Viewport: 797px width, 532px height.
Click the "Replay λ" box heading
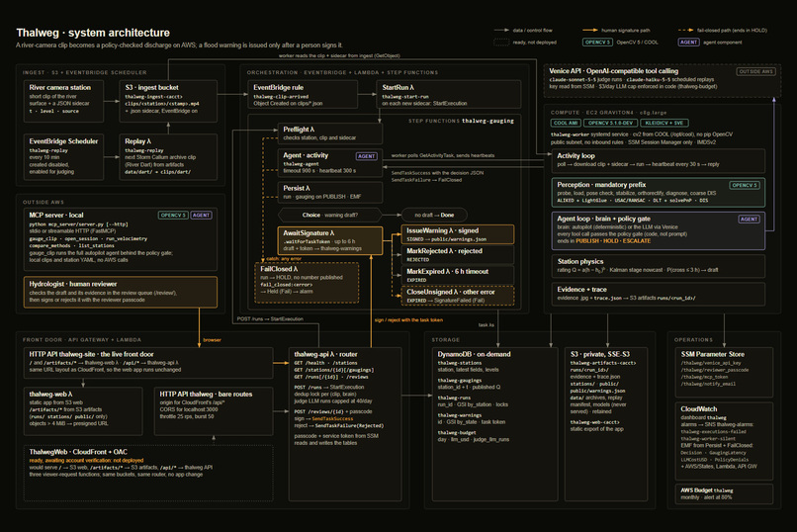pos(137,141)
